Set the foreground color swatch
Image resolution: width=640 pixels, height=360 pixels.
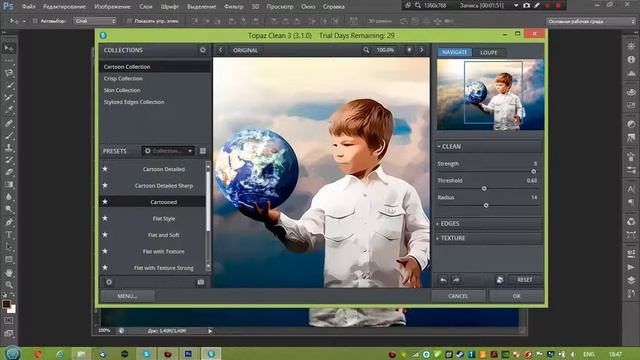[6, 304]
